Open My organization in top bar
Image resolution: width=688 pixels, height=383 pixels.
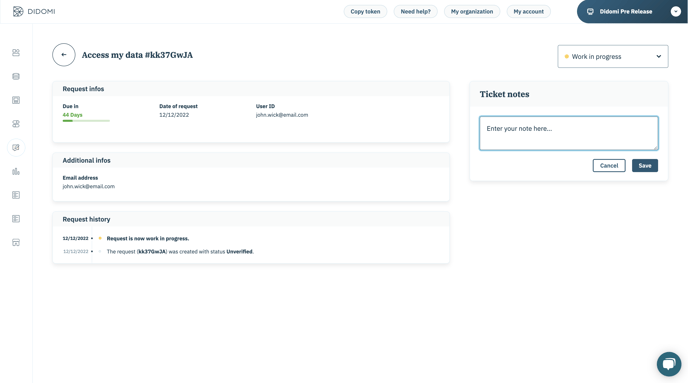[x=472, y=11]
